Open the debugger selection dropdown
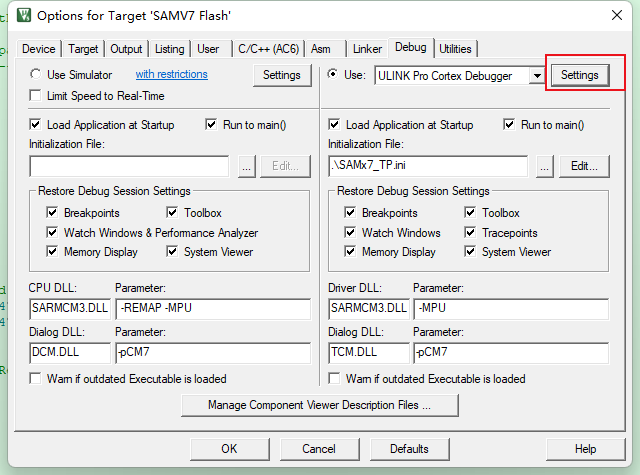The height and width of the screenshot is (475, 640). pos(537,75)
